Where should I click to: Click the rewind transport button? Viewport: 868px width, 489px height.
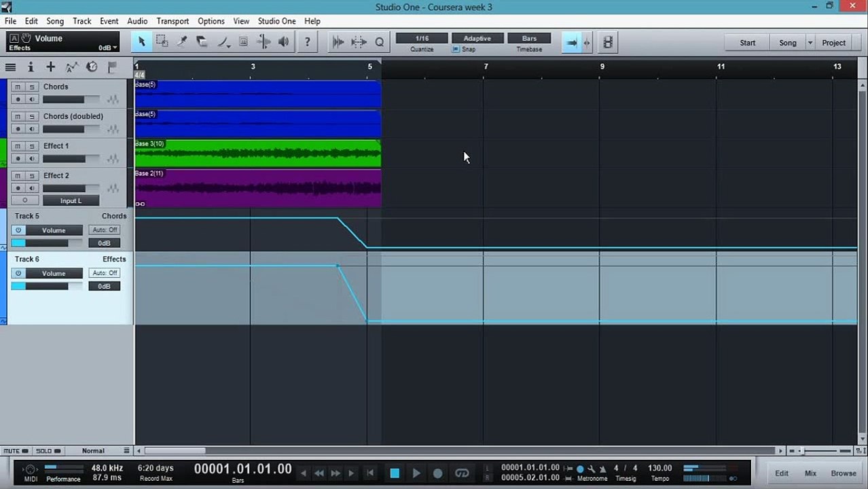(x=319, y=473)
